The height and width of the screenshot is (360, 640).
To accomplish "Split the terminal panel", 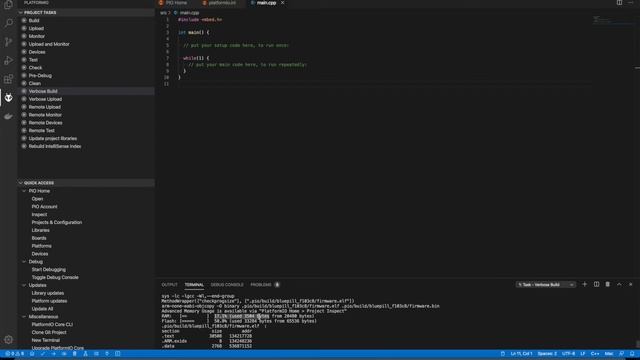I will [x=596, y=284].
